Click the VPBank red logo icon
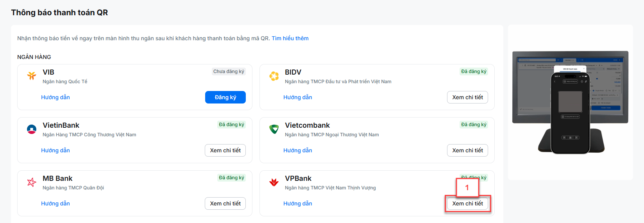Viewport: 644px width, 223px height. [274, 182]
